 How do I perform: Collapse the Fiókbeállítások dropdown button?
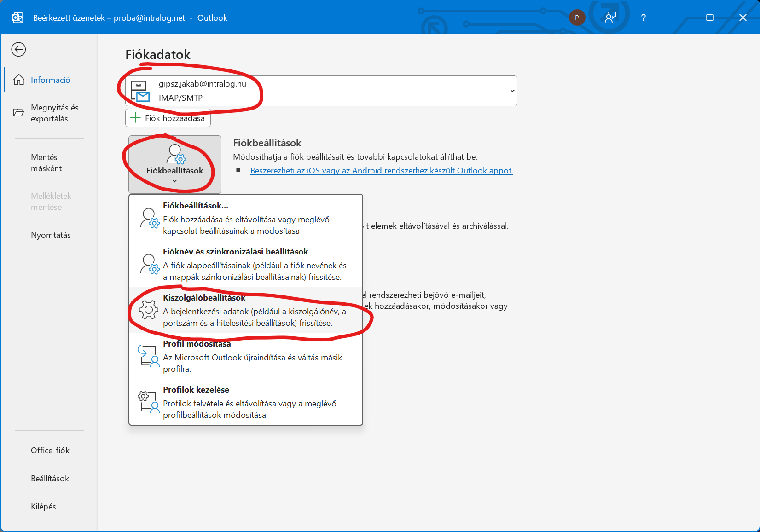click(174, 164)
